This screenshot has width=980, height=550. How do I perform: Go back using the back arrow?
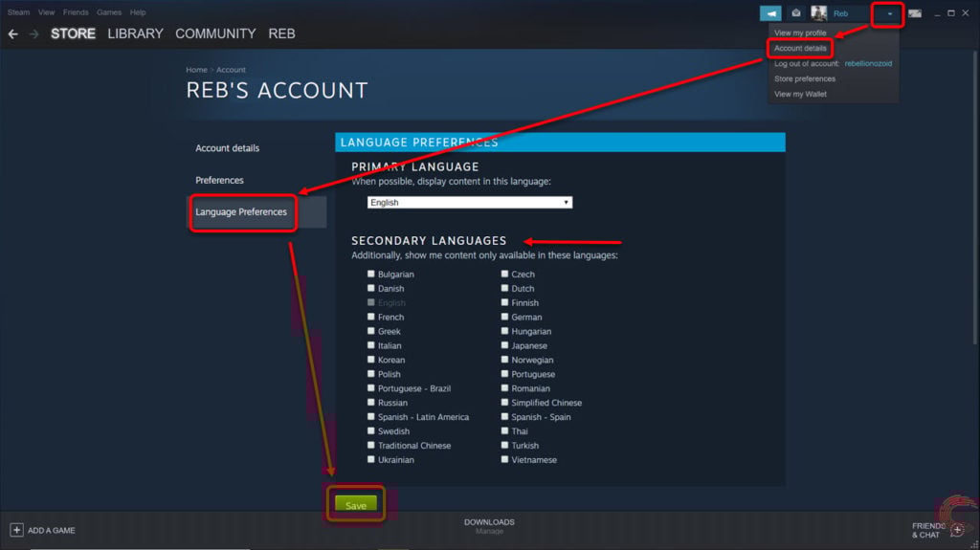[12, 33]
